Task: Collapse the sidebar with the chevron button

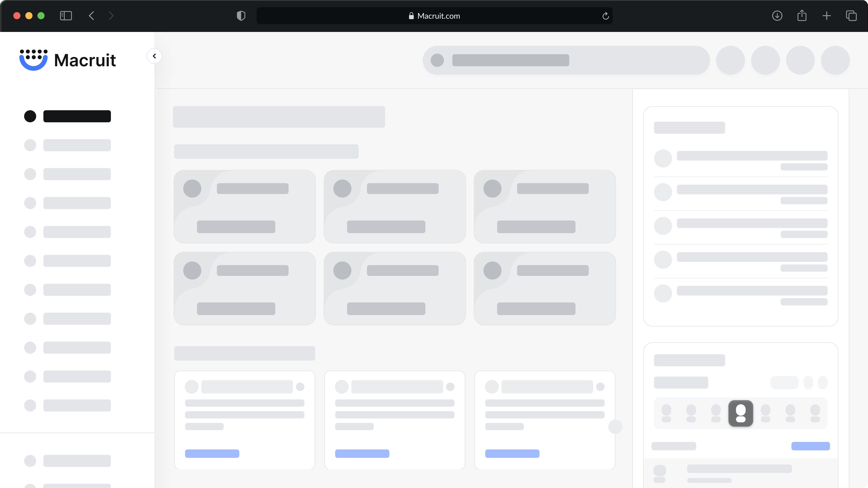Action: pyautogui.click(x=154, y=56)
